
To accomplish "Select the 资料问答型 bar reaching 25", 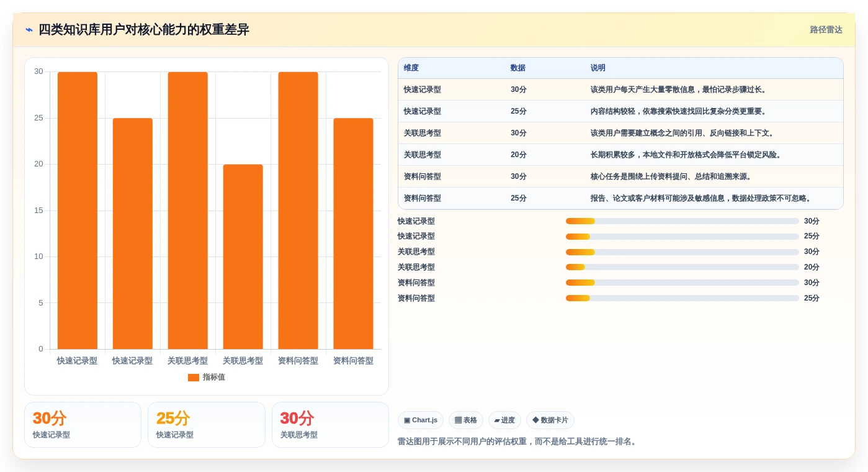I will tap(354, 234).
